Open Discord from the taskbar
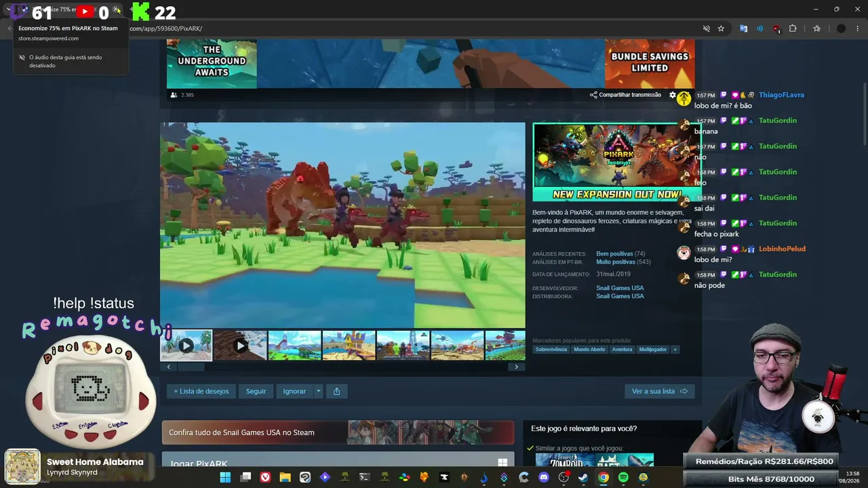868x488 pixels. click(x=543, y=477)
